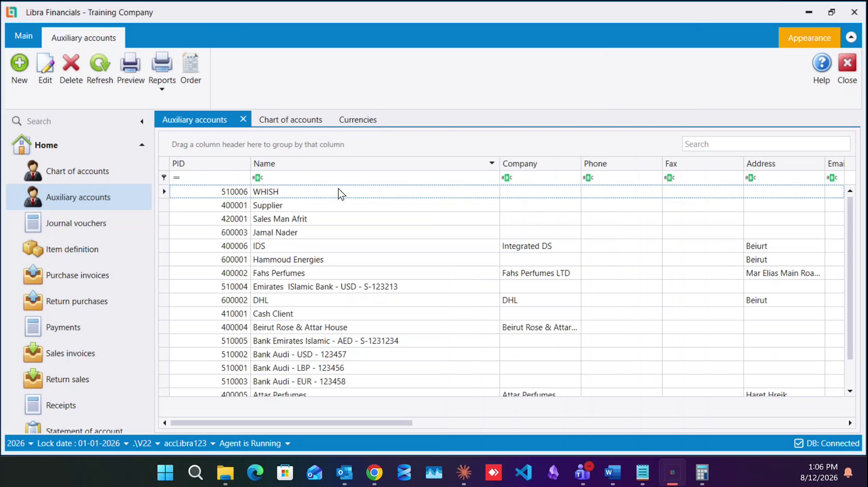This screenshot has height=487, width=868.
Task: Click the Edit toolbar icon
Action: pyautogui.click(x=45, y=63)
